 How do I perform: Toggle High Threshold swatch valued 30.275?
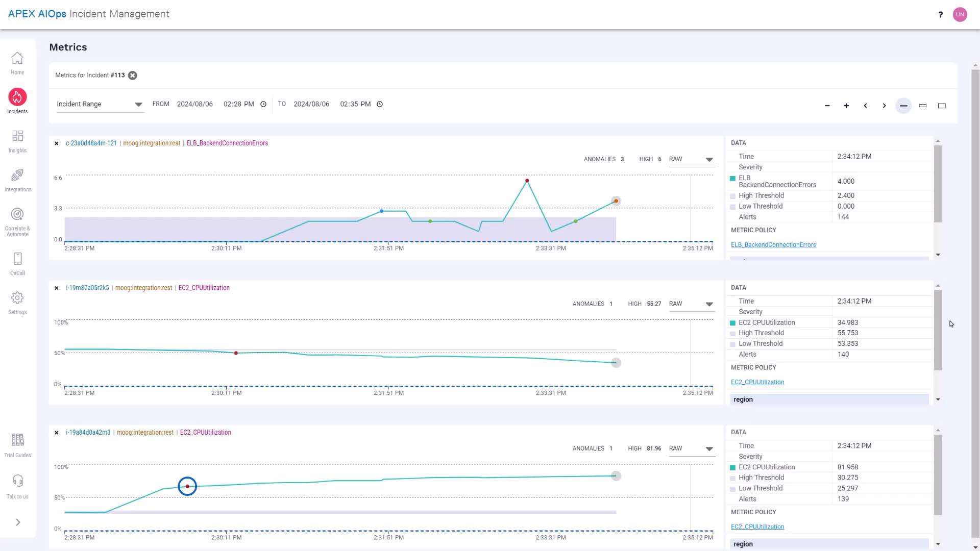[x=733, y=479]
